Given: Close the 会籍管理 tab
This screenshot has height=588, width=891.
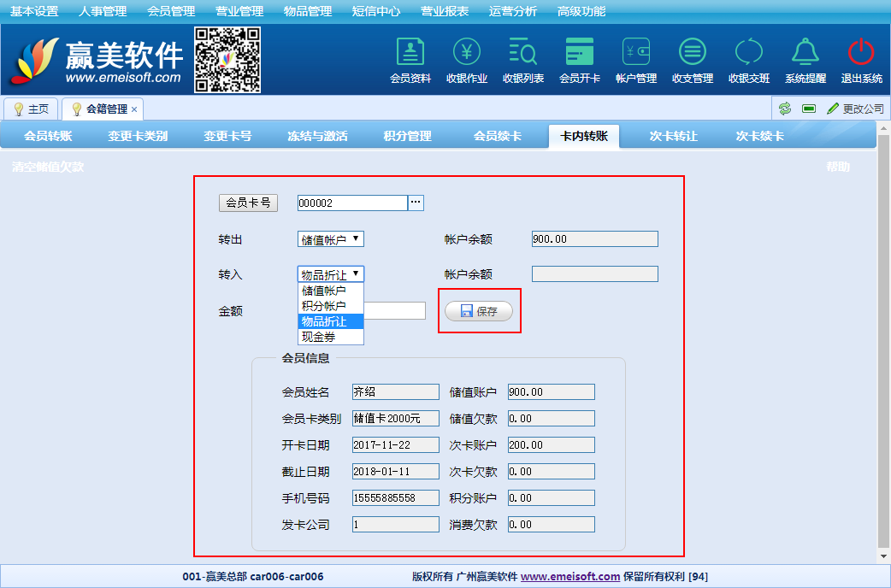Looking at the screenshot, I should pyautogui.click(x=134, y=109).
